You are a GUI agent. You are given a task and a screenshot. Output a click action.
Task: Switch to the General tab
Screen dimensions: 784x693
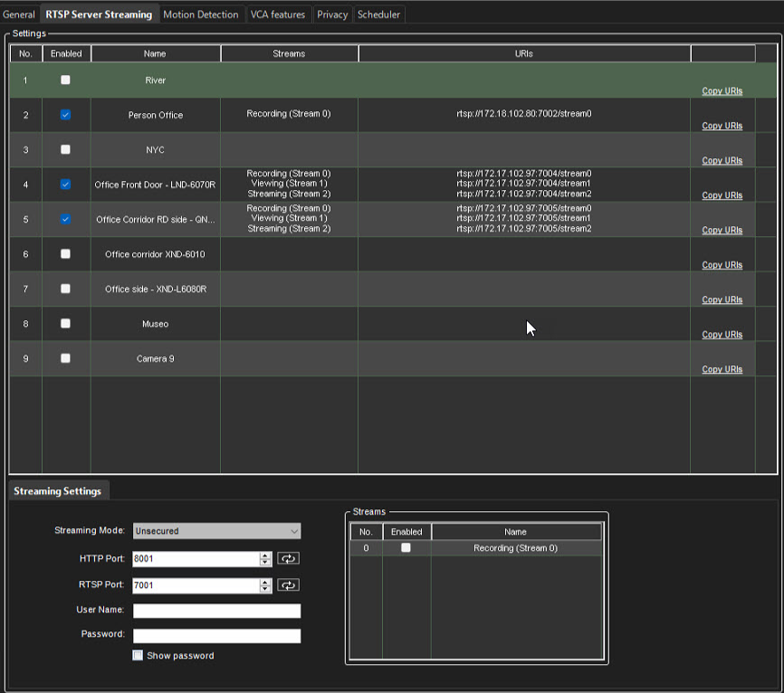click(x=19, y=14)
